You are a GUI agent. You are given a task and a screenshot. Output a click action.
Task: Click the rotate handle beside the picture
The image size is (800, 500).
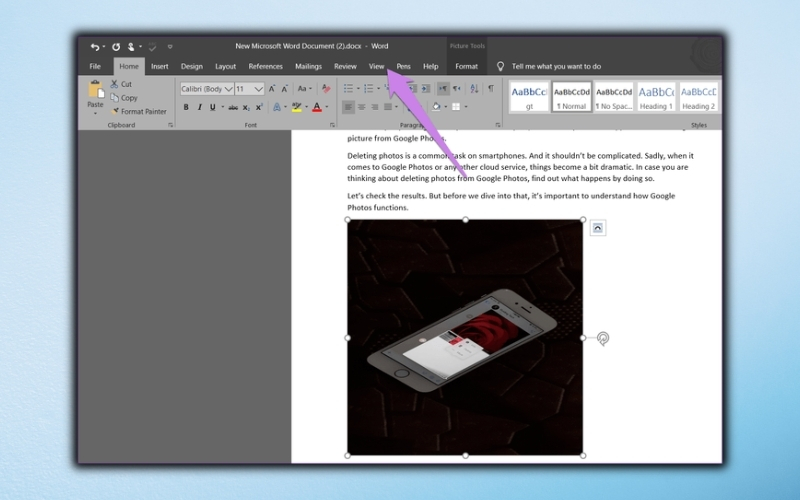603,338
